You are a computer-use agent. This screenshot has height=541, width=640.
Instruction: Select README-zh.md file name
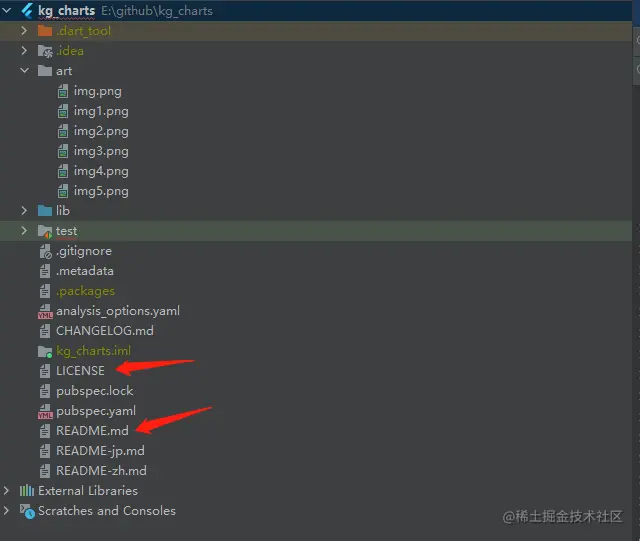click(101, 471)
